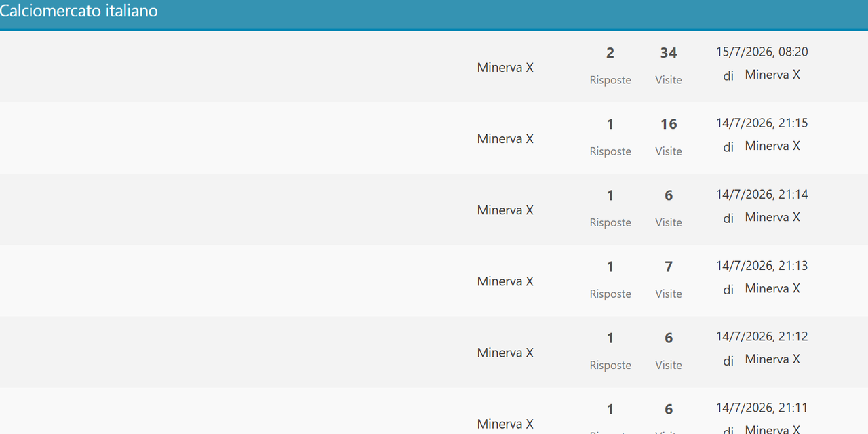Open topic author Minerva X in the 34-visits thread
868x434 pixels.
[505, 68]
